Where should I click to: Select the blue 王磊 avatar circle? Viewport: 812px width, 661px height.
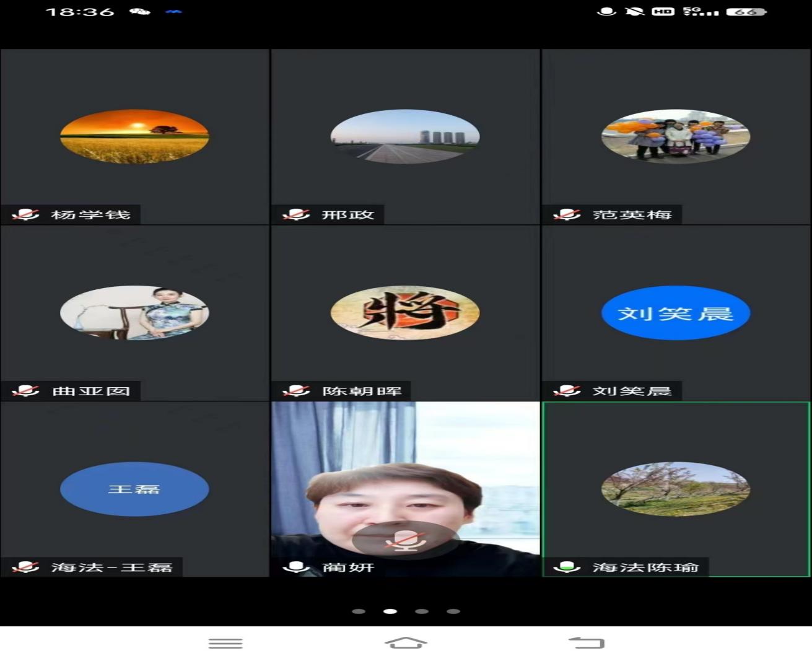[134, 489]
